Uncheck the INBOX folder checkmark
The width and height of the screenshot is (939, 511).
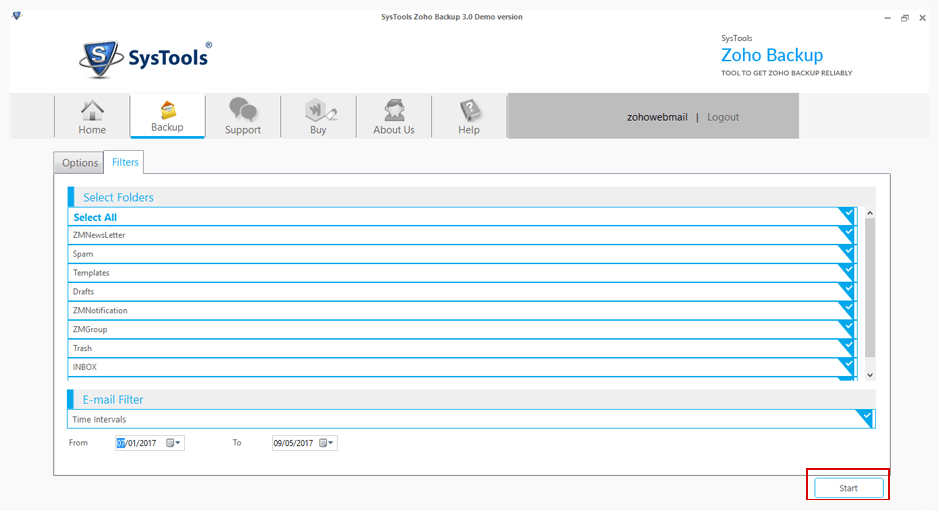[x=846, y=366]
